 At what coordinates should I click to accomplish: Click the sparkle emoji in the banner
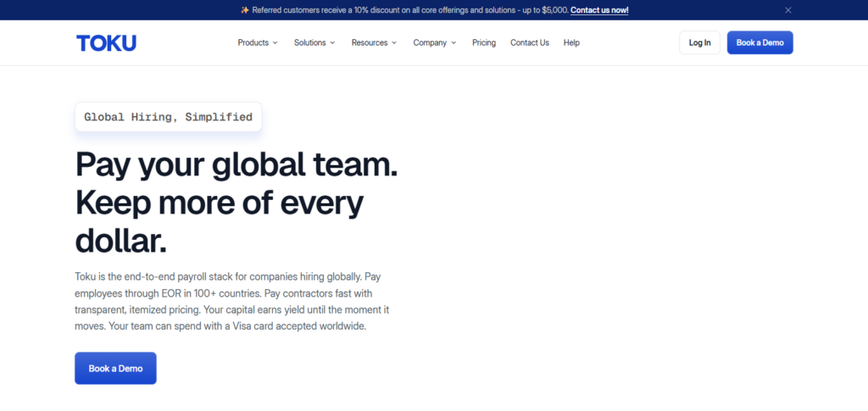pos(245,10)
